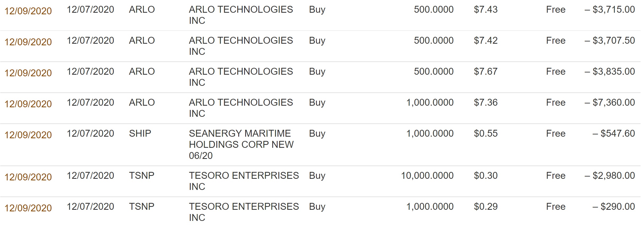Viewport: 644px width, 227px height.
Task: Click the 10,000.0000 quantity value
Action: click(427, 176)
